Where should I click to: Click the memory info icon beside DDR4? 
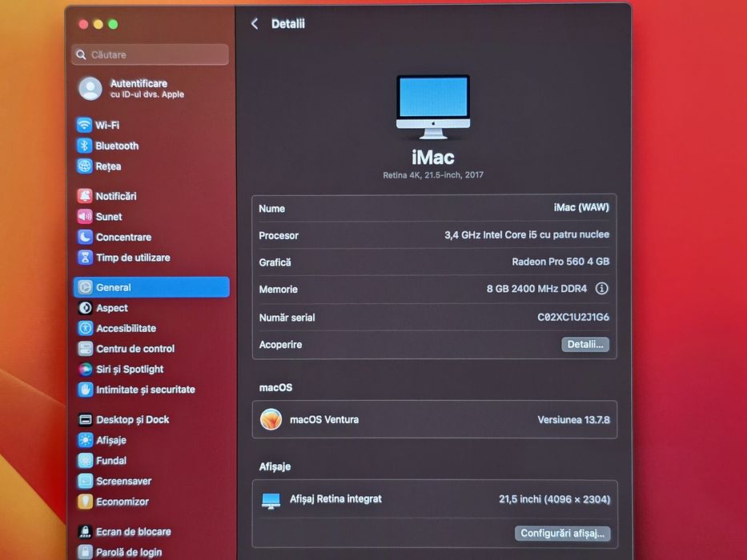tap(602, 288)
